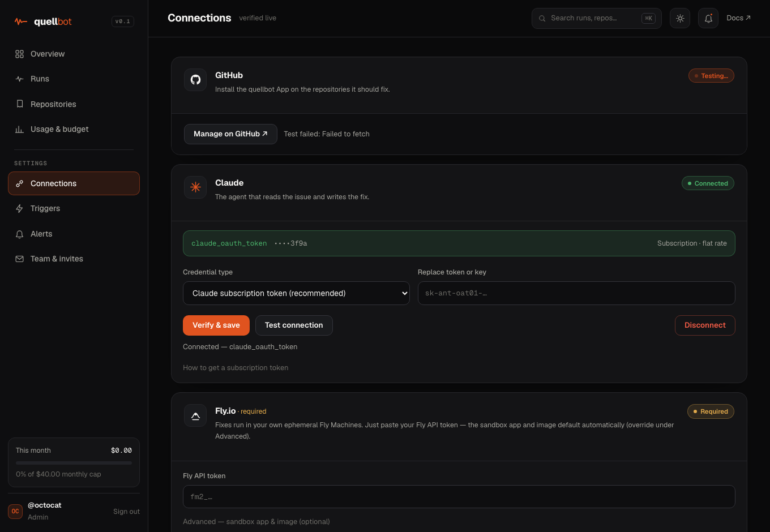Open notifications bell in top bar
This screenshot has height=532, width=770.
pos(708,18)
